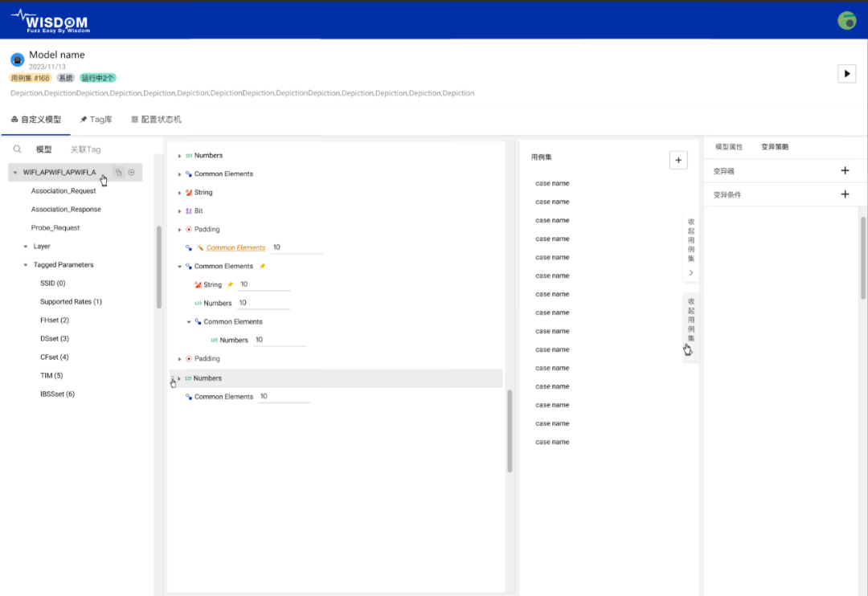Click the pin icon on Tag库 tab

click(x=84, y=119)
